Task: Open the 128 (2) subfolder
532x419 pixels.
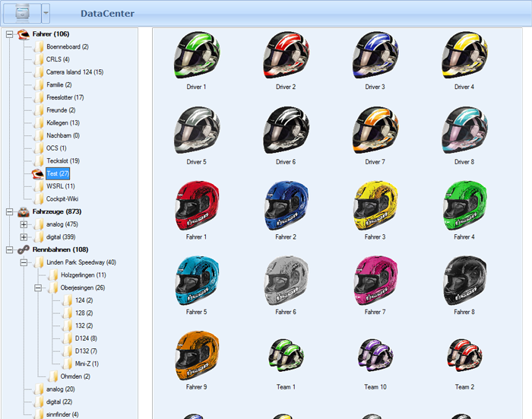Action: 84,313
